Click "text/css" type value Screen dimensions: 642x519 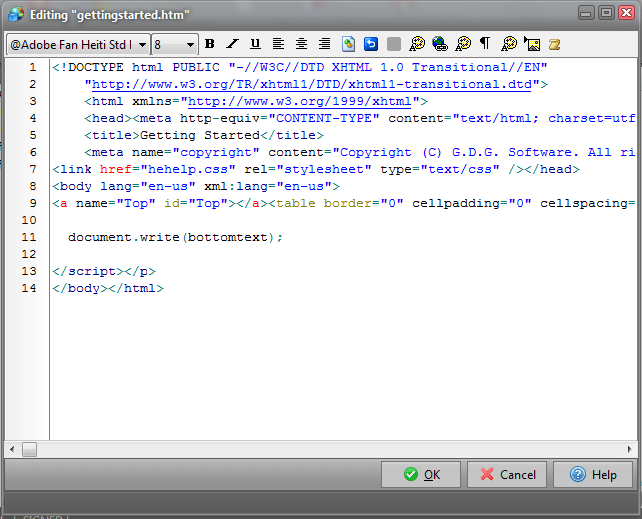(460, 169)
